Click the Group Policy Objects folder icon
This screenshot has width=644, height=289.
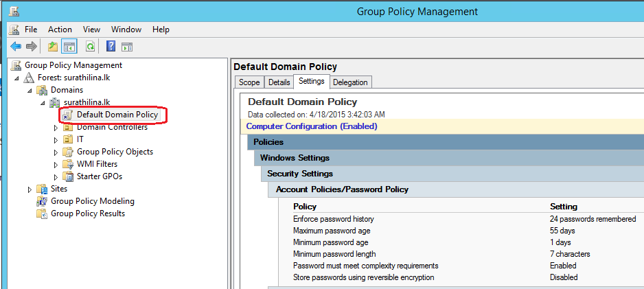68,152
